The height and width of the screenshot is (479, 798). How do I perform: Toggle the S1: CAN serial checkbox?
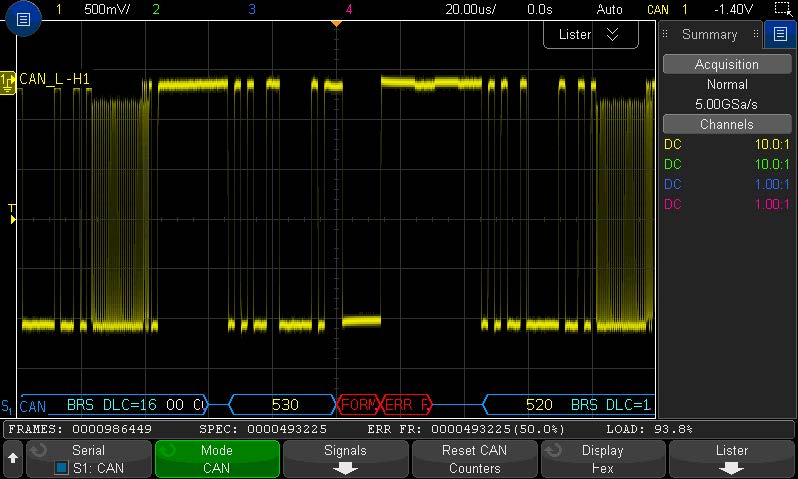coord(61,467)
